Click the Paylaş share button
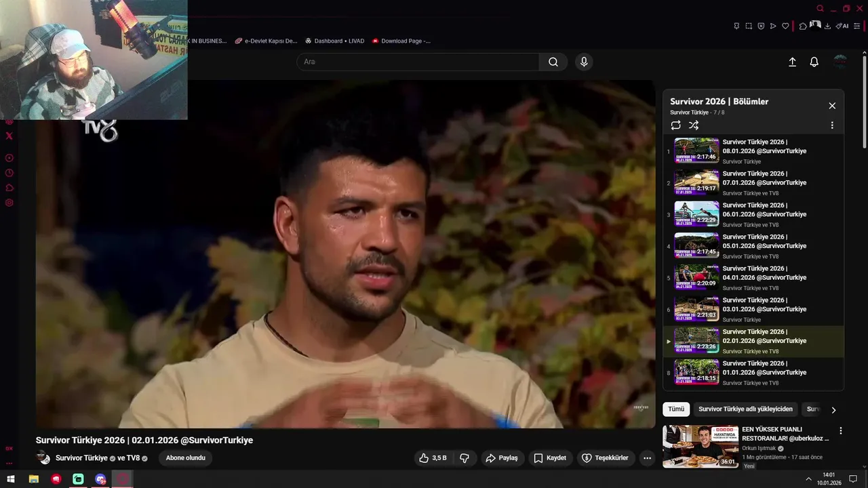Viewport: 868px width, 488px height. click(502, 458)
